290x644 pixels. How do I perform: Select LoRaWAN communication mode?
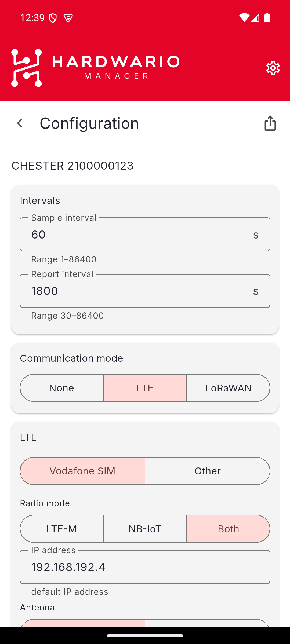(x=228, y=388)
